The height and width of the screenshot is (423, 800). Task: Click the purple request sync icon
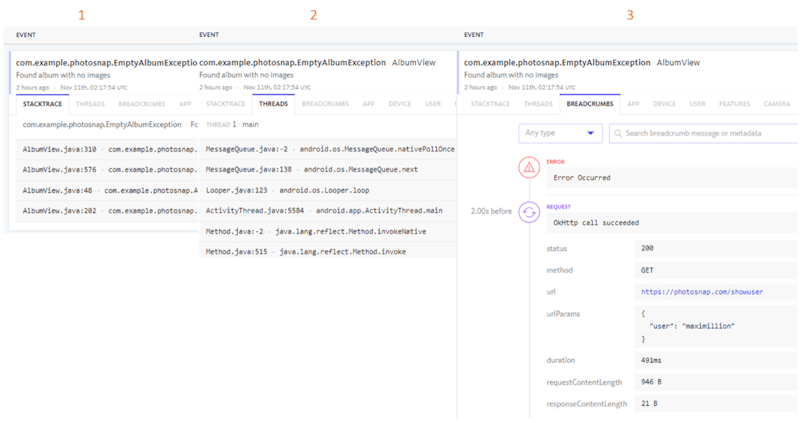(529, 212)
